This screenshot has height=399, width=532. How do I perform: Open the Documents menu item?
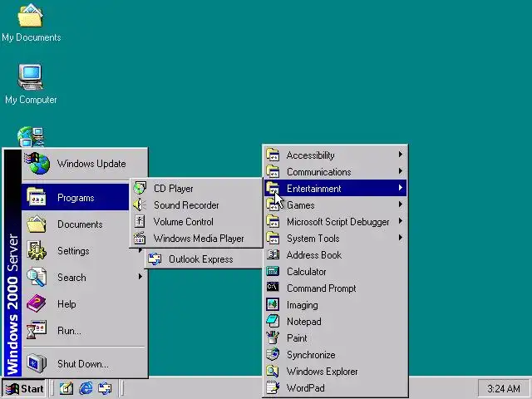coord(85,224)
